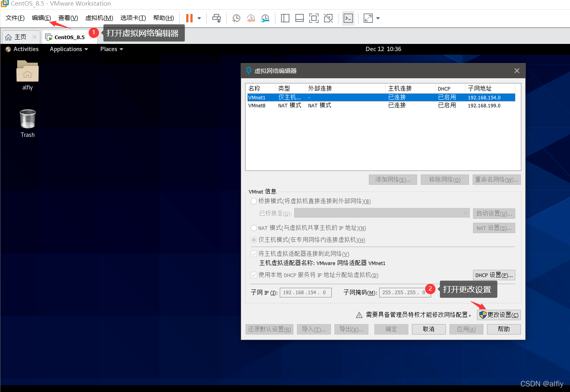Open the dropdown arrow beside the pause button

[x=199, y=18]
